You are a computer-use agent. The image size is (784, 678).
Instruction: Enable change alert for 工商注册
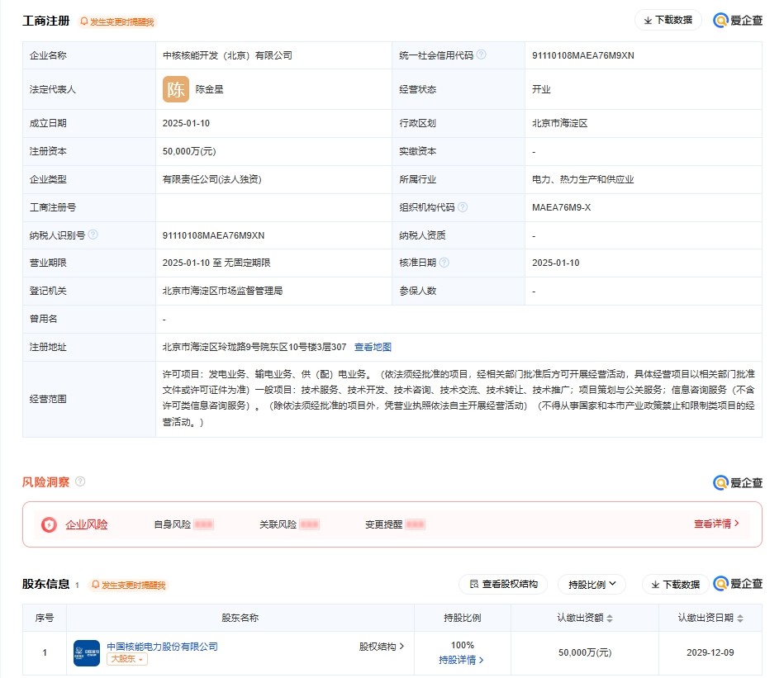pos(116,21)
